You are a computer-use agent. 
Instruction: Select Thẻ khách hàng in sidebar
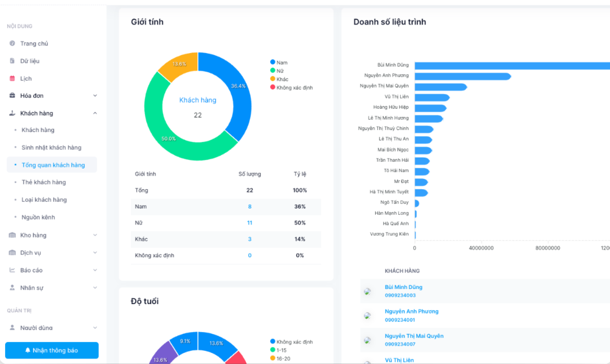point(44,182)
